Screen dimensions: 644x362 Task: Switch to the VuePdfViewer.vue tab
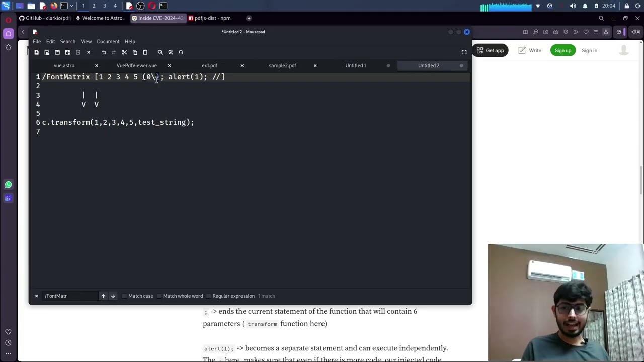point(136,65)
